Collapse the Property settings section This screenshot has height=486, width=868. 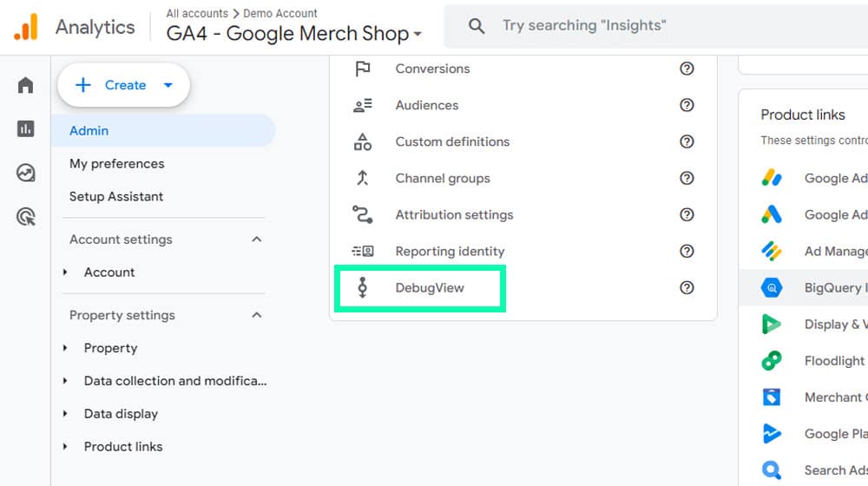(x=256, y=315)
